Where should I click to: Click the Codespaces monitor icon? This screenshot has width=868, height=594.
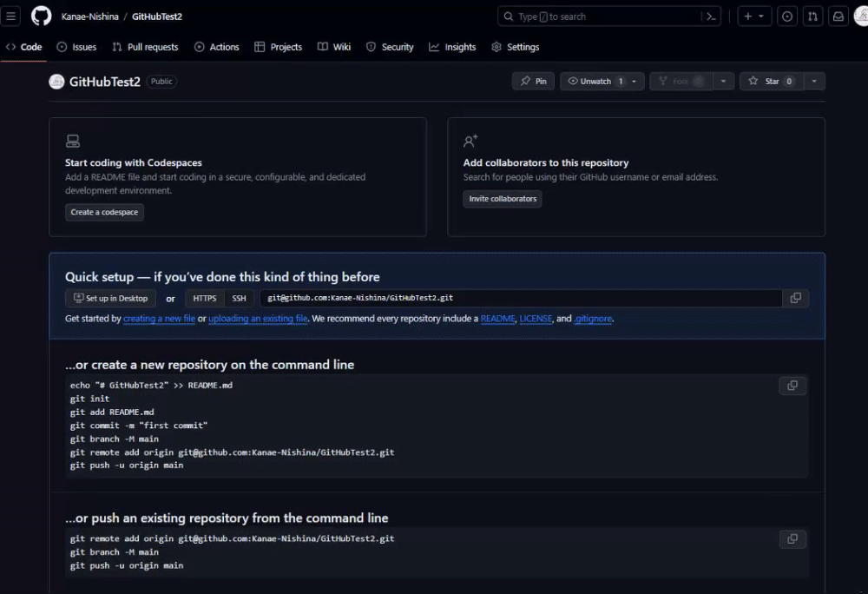(73, 142)
